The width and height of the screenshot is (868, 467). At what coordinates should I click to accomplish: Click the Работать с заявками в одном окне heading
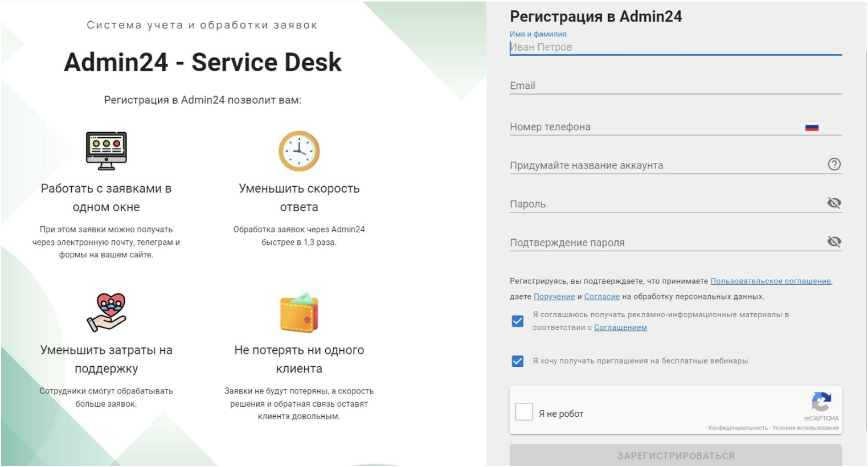(107, 198)
